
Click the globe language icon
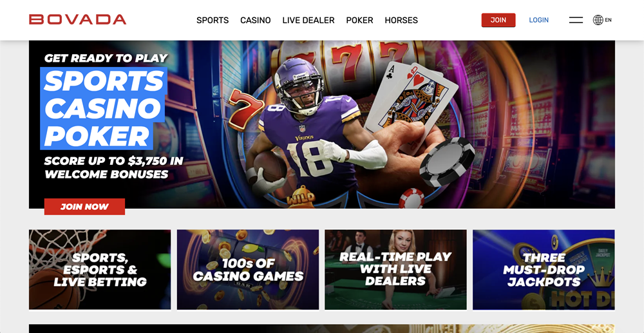tap(598, 20)
